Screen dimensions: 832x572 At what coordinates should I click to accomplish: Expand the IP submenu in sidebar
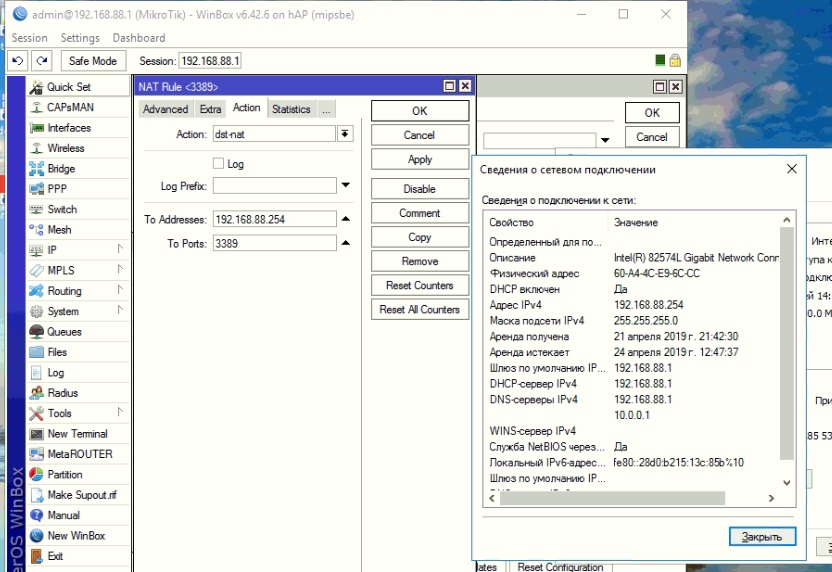click(x=120, y=249)
